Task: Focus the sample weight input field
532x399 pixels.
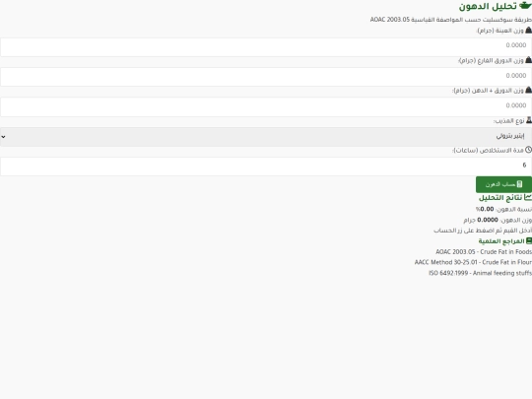Action: point(266,47)
